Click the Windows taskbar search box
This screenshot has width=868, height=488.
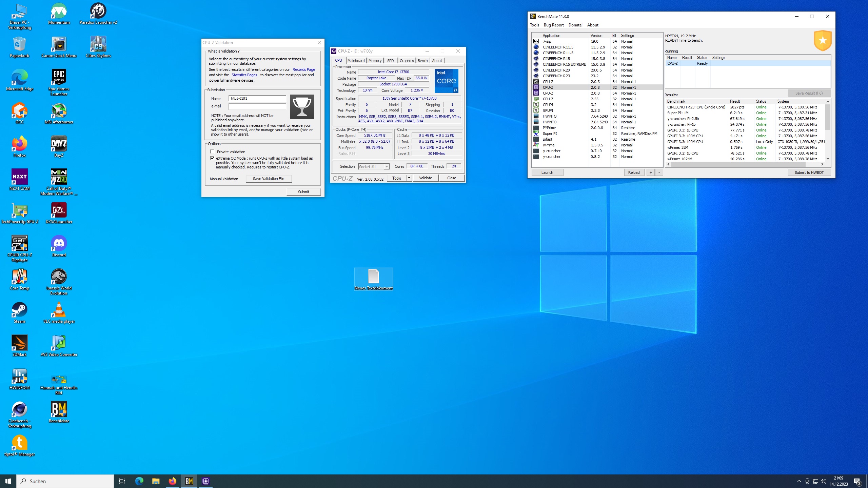(65, 481)
